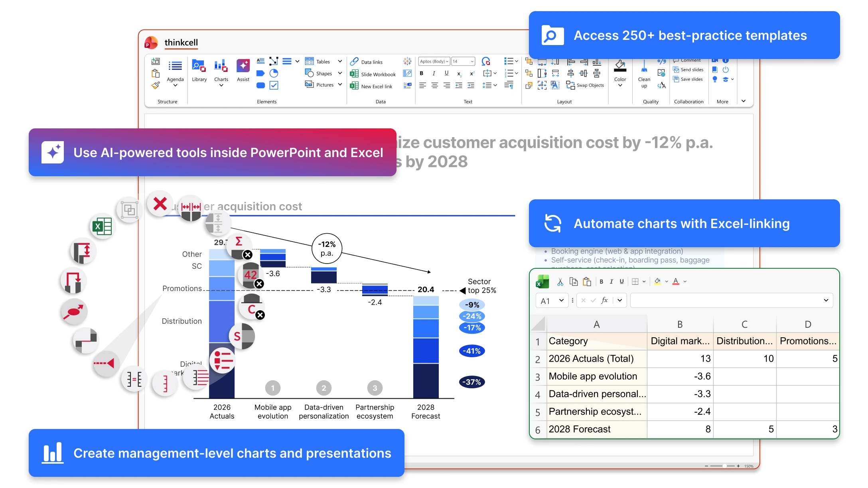The height and width of the screenshot is (488, 868).
Task: Click the paste clipboard icon in Structure group
Action: pyautogui.click(x=156, y=73)
